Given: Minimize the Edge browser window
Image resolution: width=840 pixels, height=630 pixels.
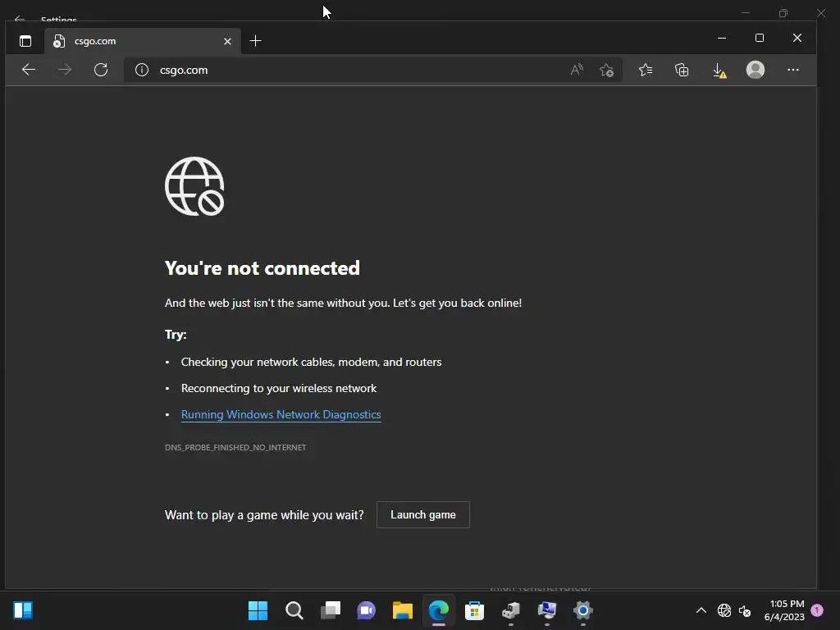Looking at the screenshot, I should (x=722, y=38).
